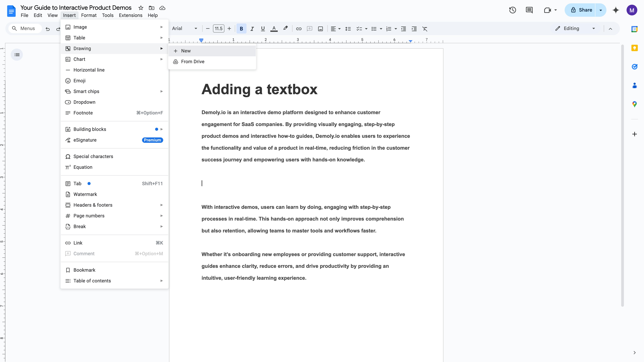Viewport: 644px width, 362px height.
Task: Click the Move to folder icon
Action: pos(151,8)
